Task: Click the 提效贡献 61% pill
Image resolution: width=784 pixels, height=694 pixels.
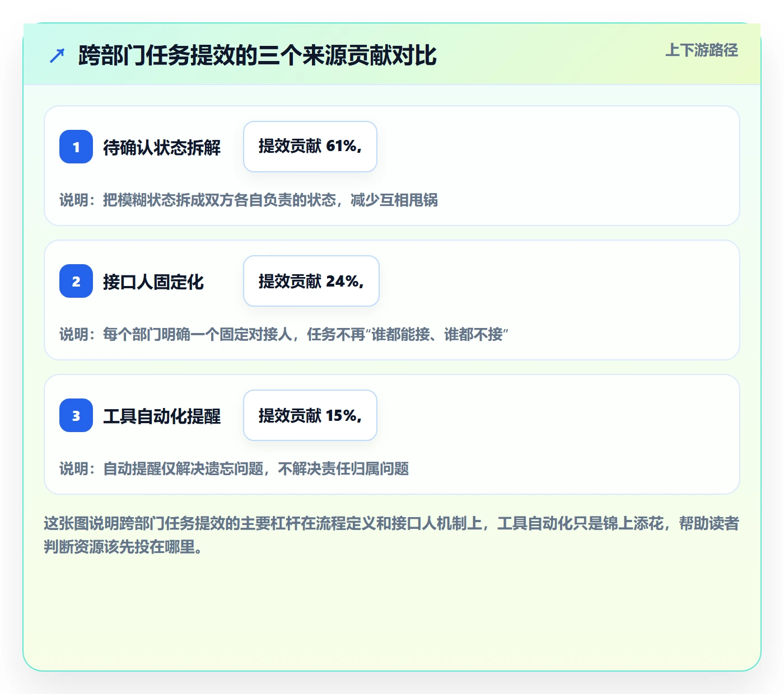Action: point(310,147)
